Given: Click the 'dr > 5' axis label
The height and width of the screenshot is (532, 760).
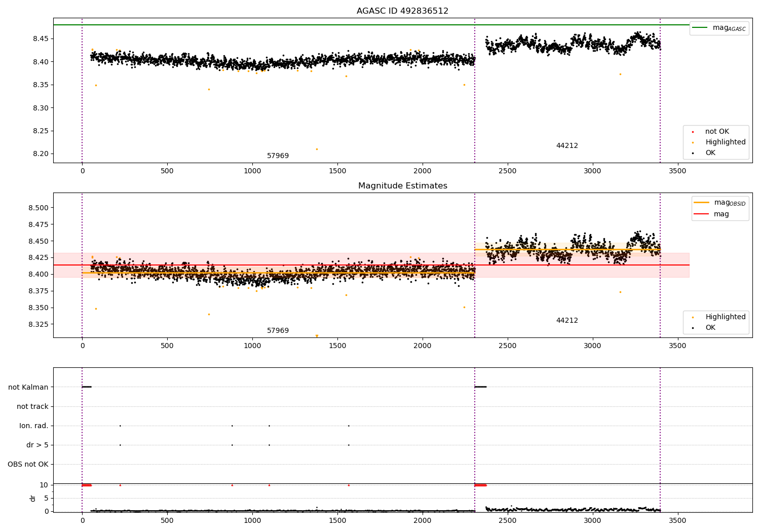Looking at the screenshot, I should (x=37, y=445).
